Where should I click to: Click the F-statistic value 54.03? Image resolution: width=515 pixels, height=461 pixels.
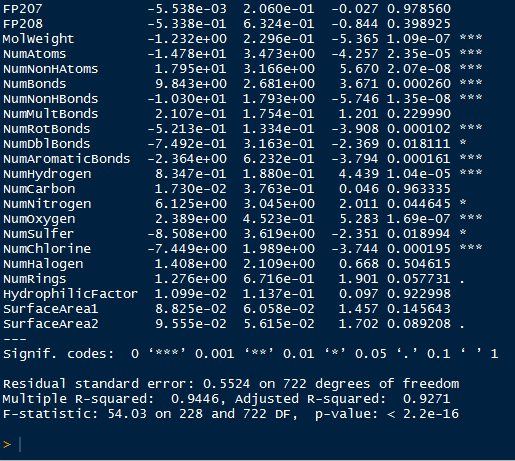click(x=127, y=414)
